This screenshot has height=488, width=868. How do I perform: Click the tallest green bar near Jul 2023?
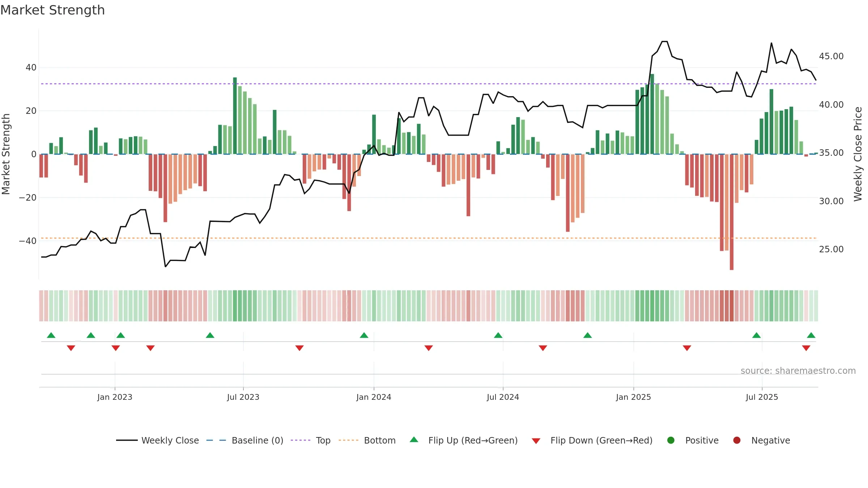(235, 116)
